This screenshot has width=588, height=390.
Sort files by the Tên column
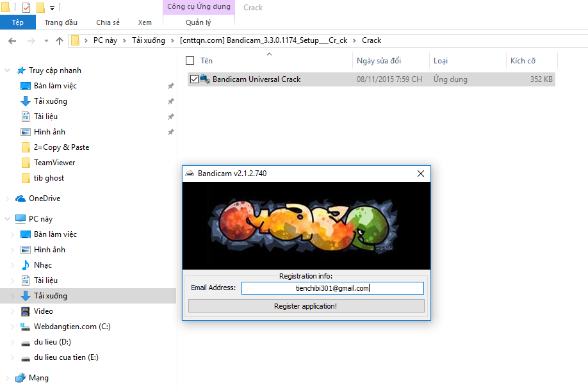pos(206,61)
